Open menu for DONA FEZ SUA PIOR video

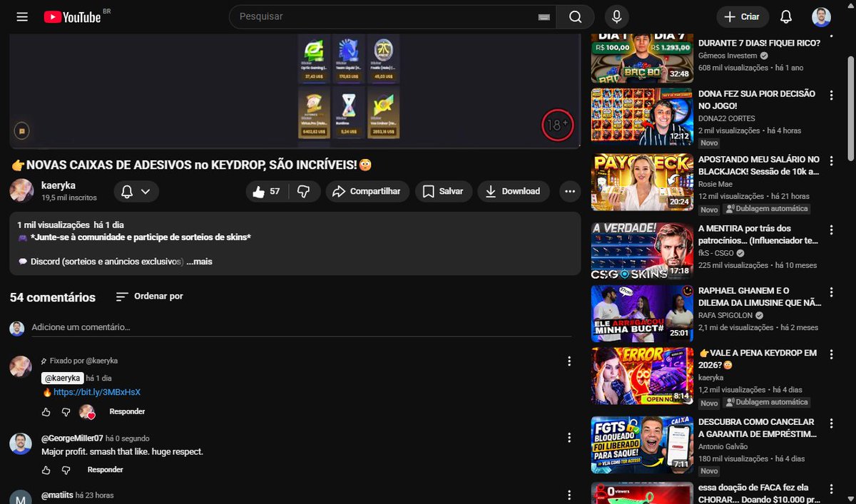click(x=831, y=96)
